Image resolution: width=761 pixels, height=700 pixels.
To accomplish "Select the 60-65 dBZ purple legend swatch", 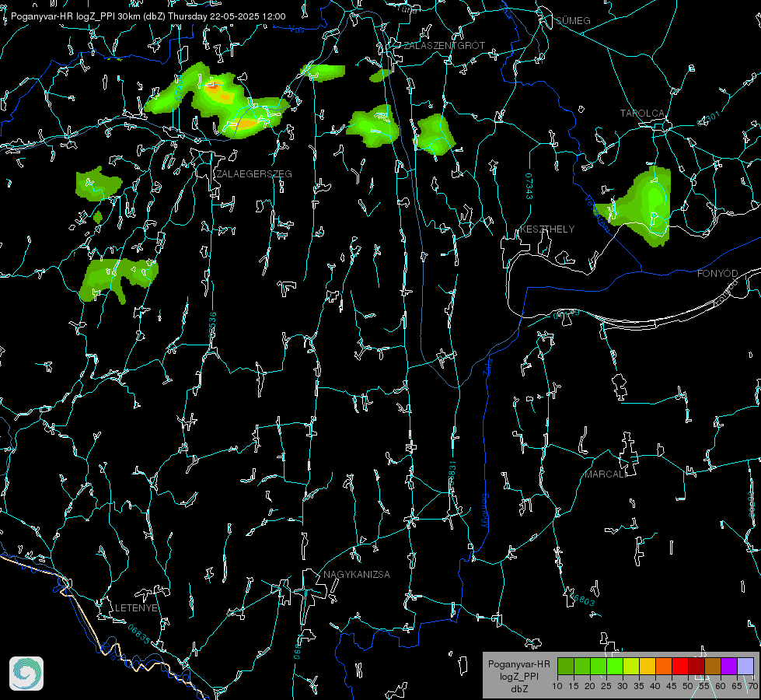I will coord(729,666).
